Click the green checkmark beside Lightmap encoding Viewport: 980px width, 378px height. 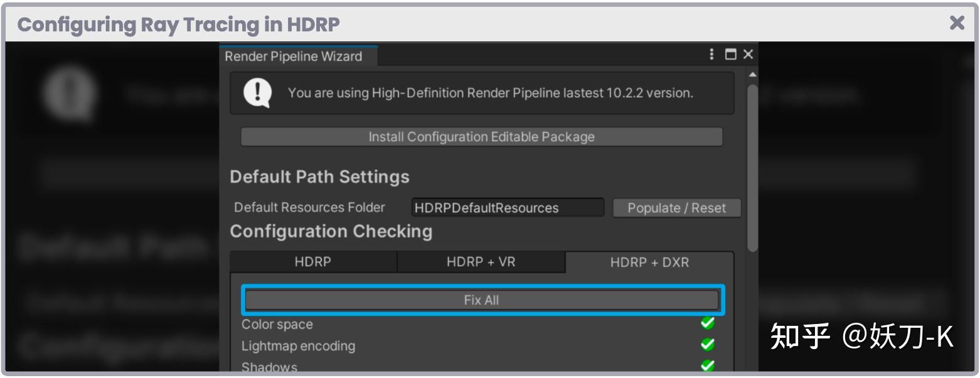coord(708,345)
